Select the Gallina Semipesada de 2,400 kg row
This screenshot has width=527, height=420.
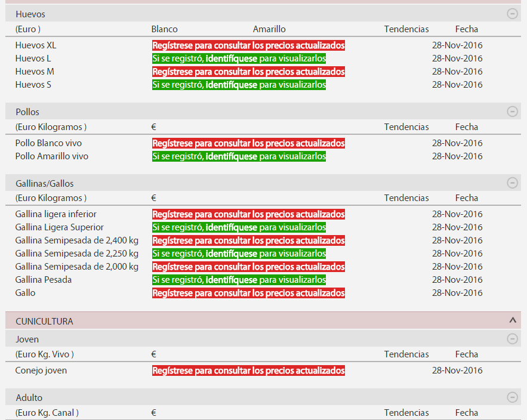(76, 240)
